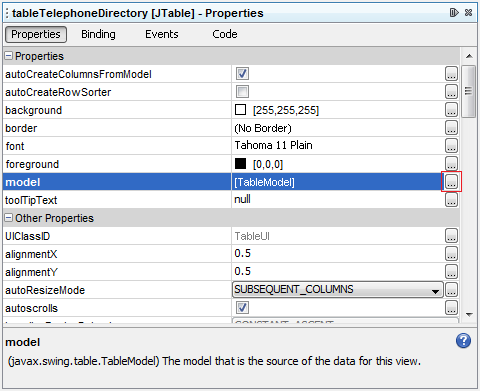480x391 pixels.
Task: Collapse the Other Properties section
Action: [9, 218]
